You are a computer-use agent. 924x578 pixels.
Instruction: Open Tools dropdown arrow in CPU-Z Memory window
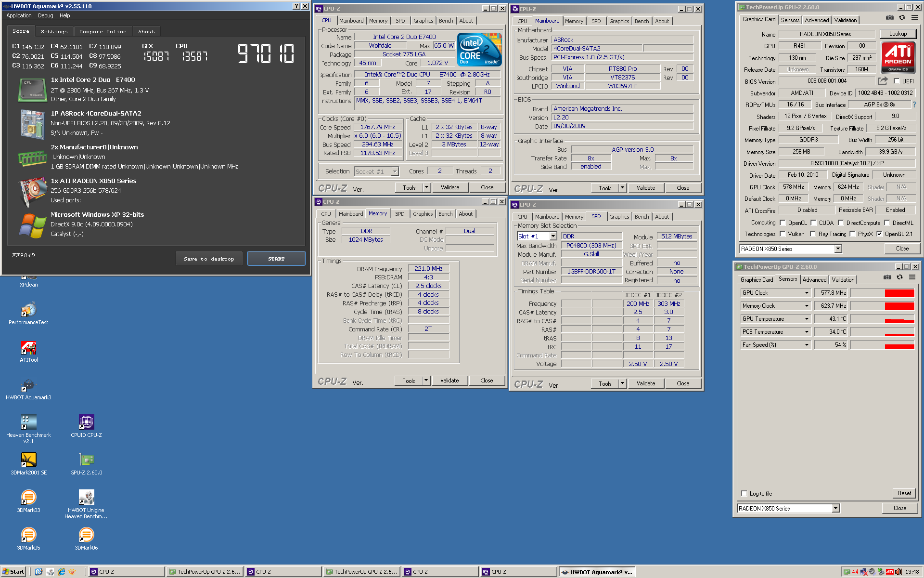click(426, 381)
